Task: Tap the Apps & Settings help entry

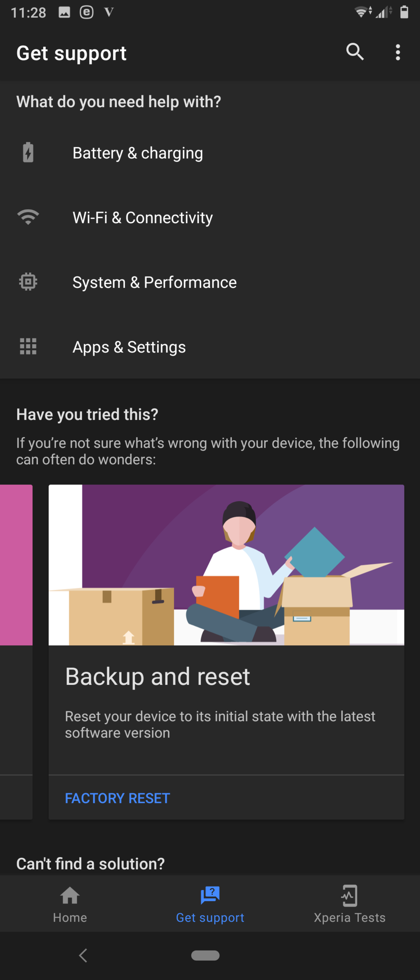Action: coord(129,347)
